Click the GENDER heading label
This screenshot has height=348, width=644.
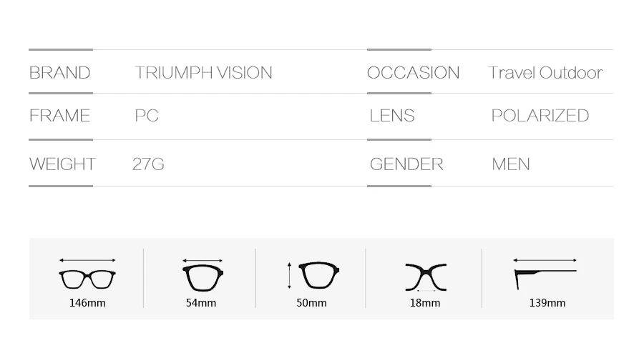(406, 164)
